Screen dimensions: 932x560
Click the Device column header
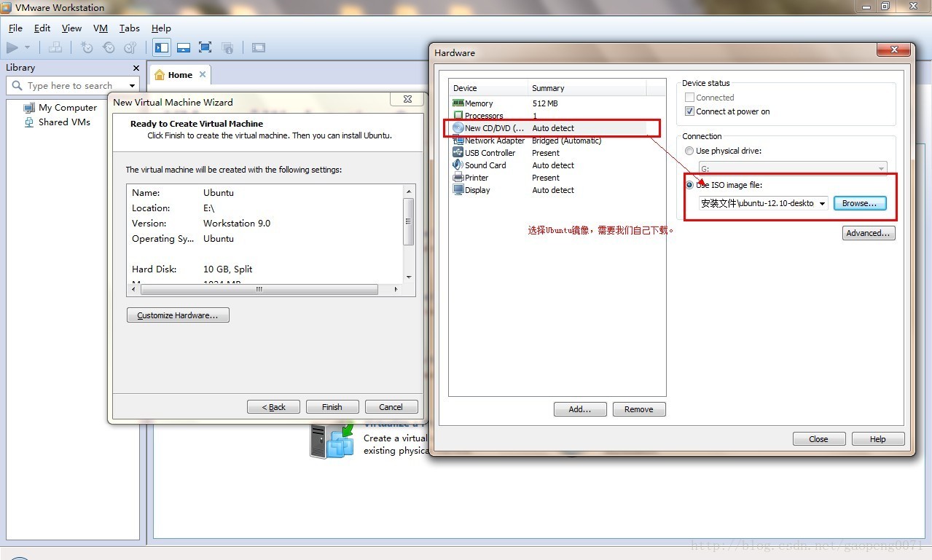click(x=488, y=88)
